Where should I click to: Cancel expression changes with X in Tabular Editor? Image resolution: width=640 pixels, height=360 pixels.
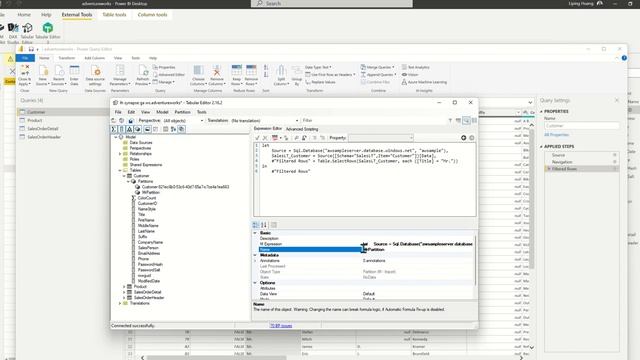(x=265, y=138)
